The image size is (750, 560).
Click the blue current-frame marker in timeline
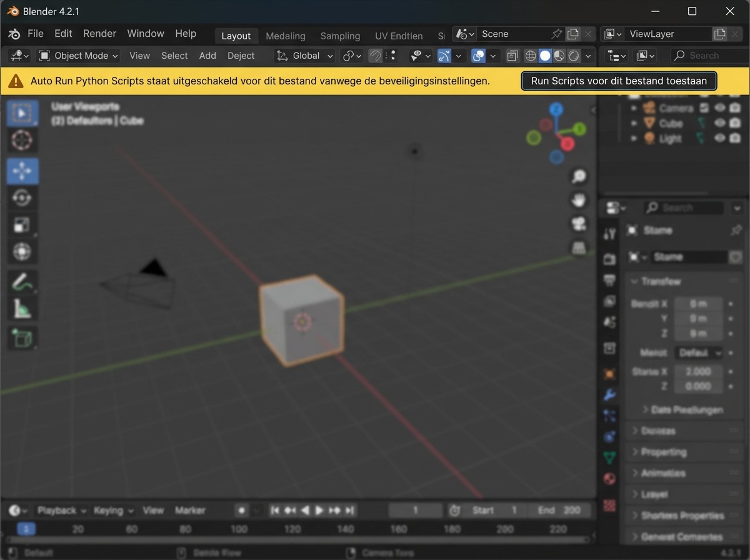coord(26,529)
